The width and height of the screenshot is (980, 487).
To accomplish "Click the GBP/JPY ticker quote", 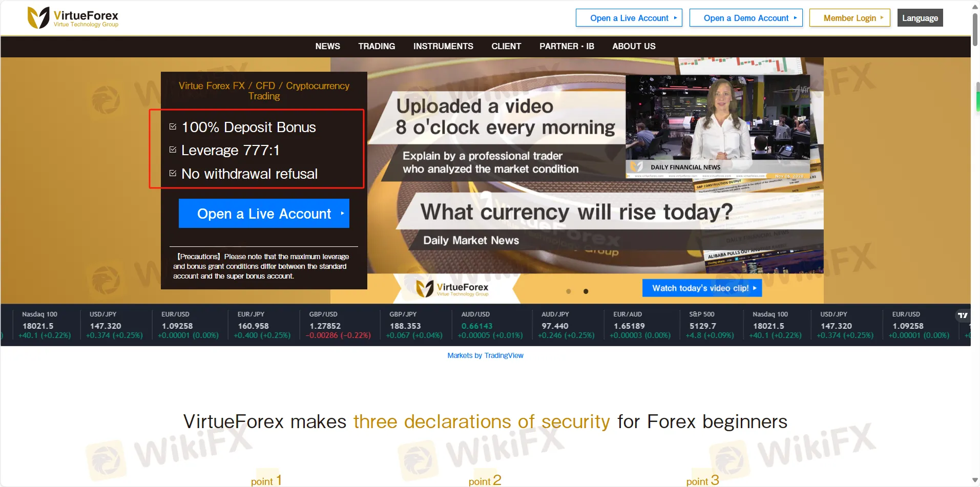I will click(x=415, y=325).
